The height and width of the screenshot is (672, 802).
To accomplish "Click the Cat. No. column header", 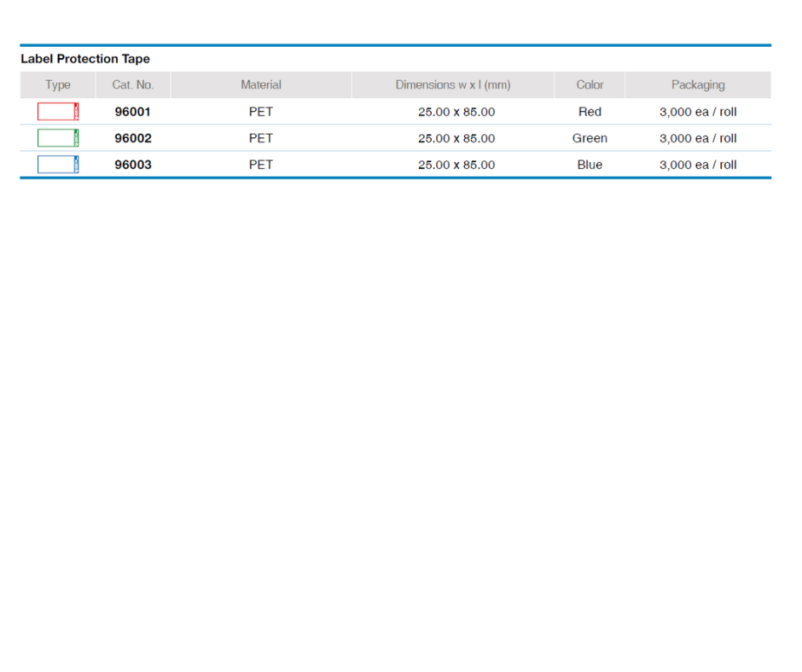I will coord(133,85).
